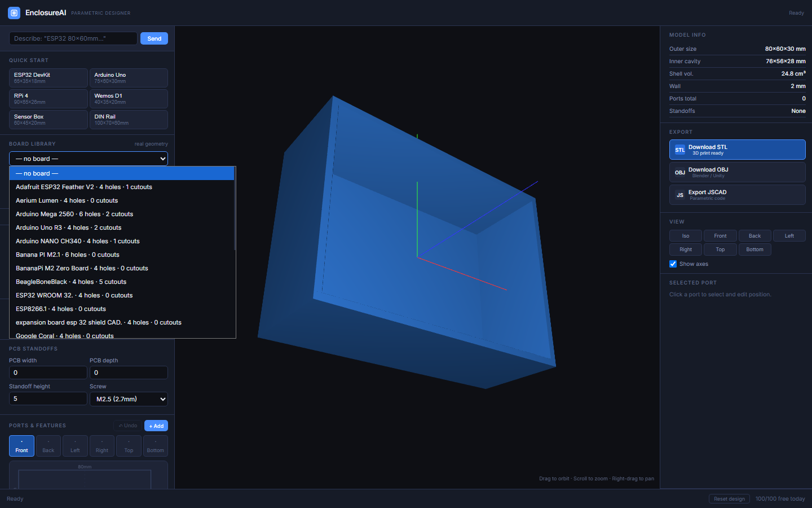Choose Adafruit ESP32 Feather V2 board
Screen dimensions: 812x508
(122, 187)
